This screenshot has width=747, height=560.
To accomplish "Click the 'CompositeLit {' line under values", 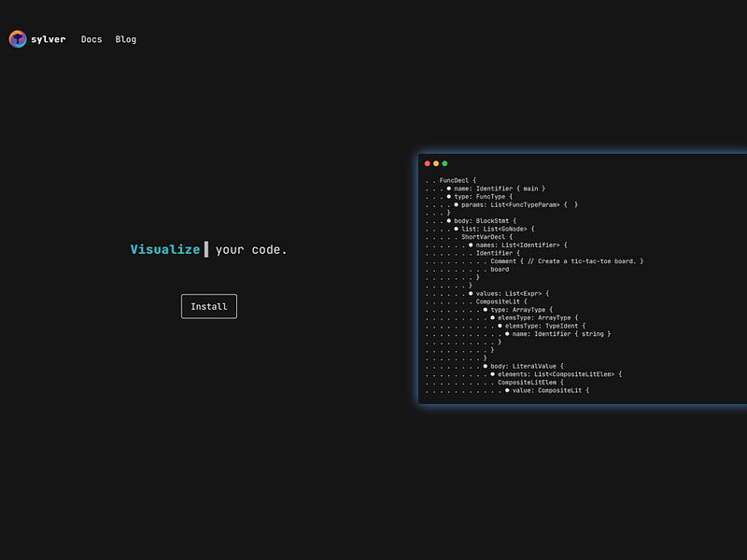I will pos(501,301).
